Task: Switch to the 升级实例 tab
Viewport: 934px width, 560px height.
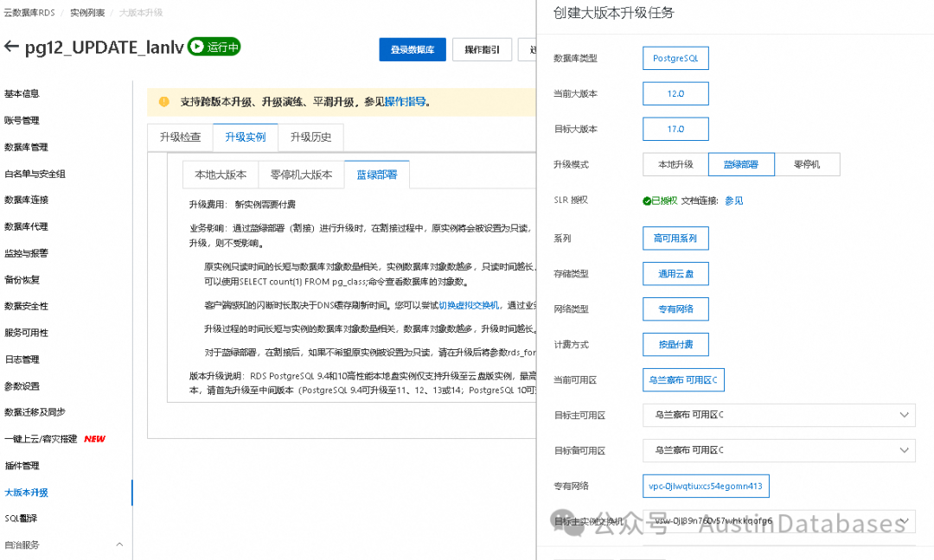Action: pyautogui.click(x=246, y=137)
